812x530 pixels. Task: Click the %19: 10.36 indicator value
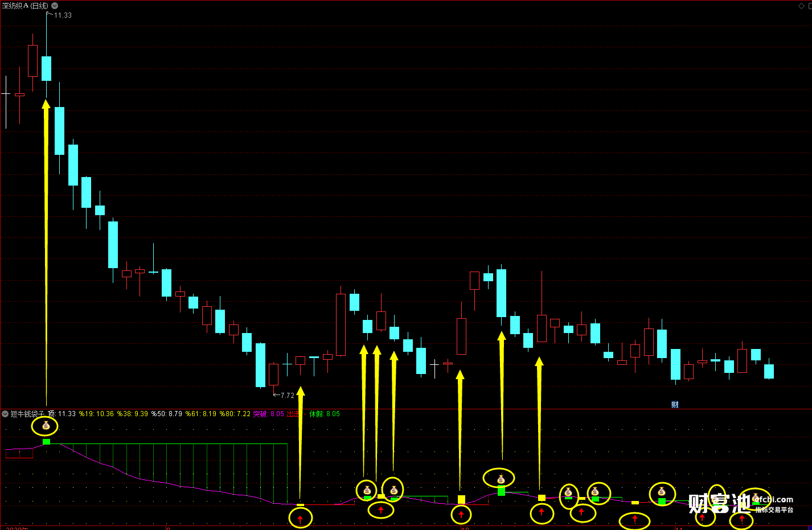[x=96, y=414]
